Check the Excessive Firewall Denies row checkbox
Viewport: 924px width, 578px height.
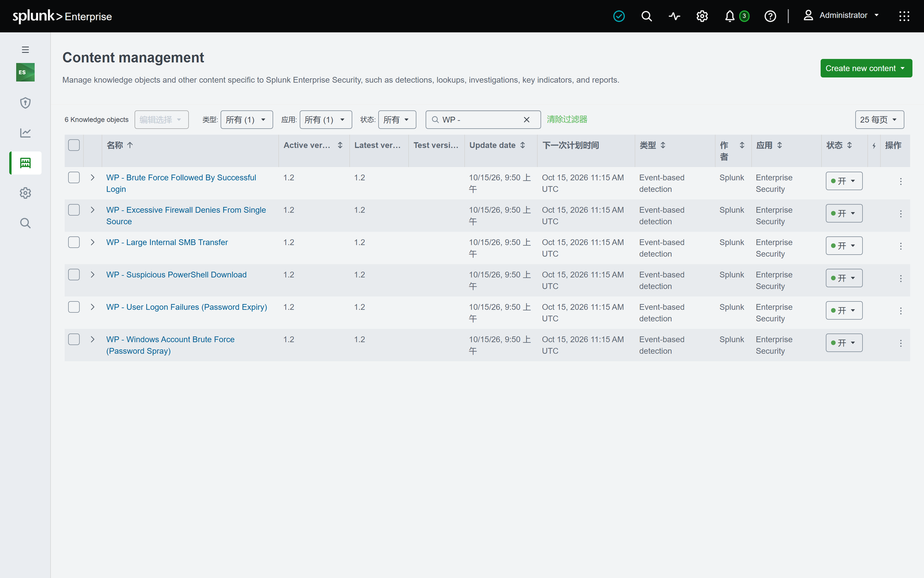click(74, 210)
